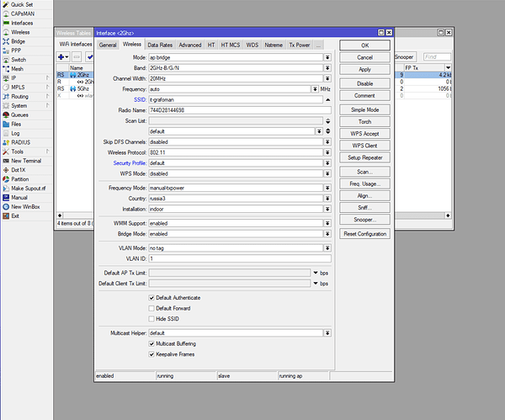
Task: Click the blue plus add button
Action: [x=61, y=56]
